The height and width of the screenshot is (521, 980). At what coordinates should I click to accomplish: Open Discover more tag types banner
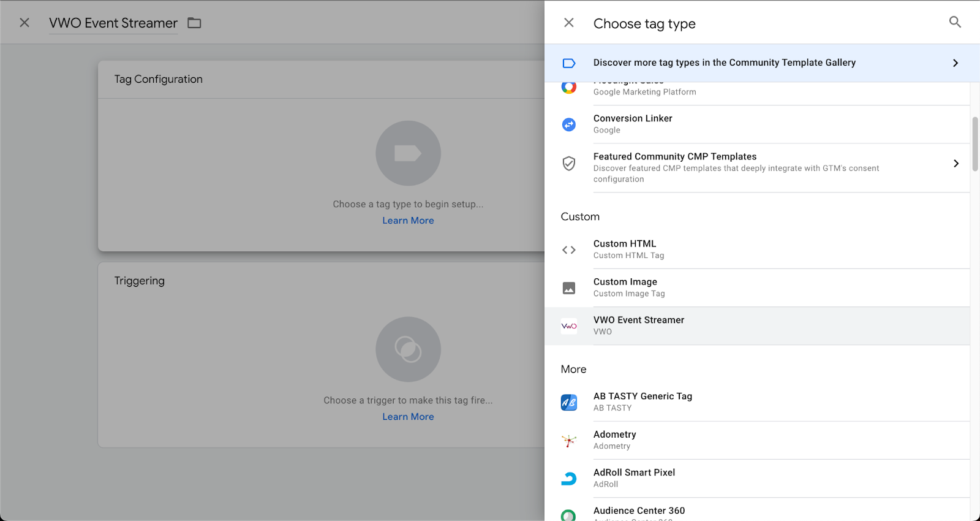[762, 63]
